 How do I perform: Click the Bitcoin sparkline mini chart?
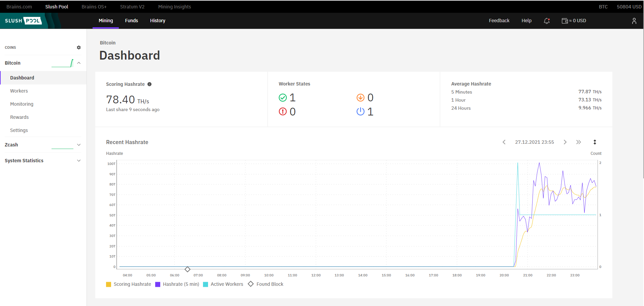pyautogui.click(x=62, y=63)
